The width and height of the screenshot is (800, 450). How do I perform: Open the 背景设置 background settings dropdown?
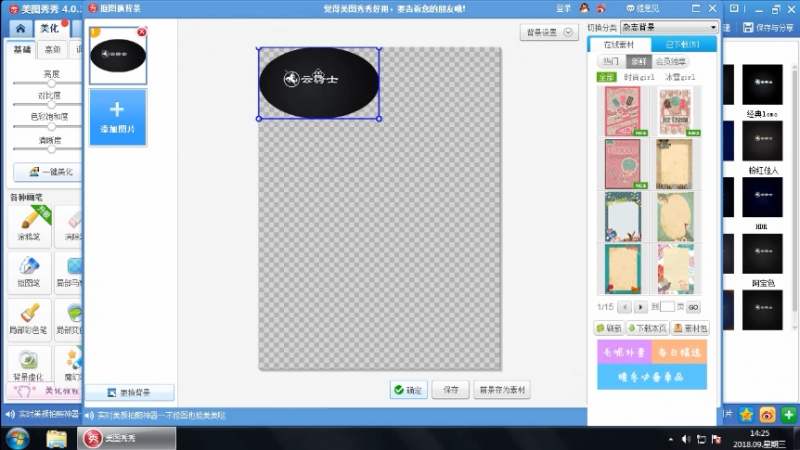click(549, 32)
